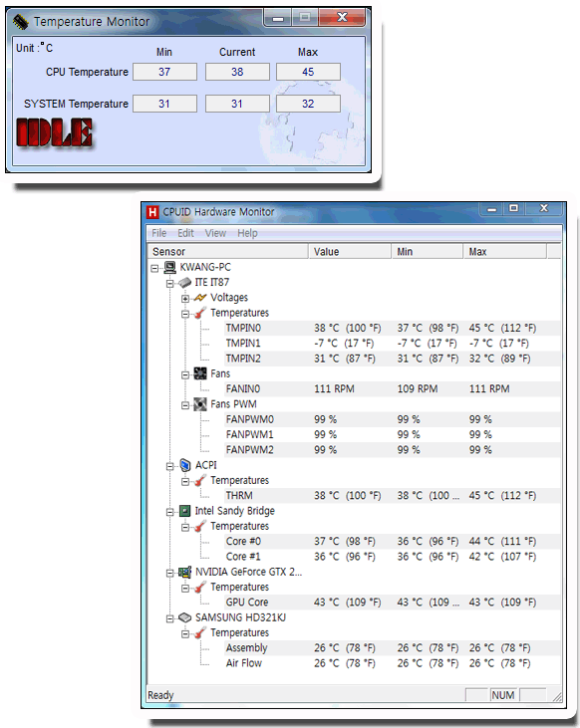Click the Voltages lightning icon
Image resolution: width=580 pixels, height=728 pixels.
(x=200, y=298)
